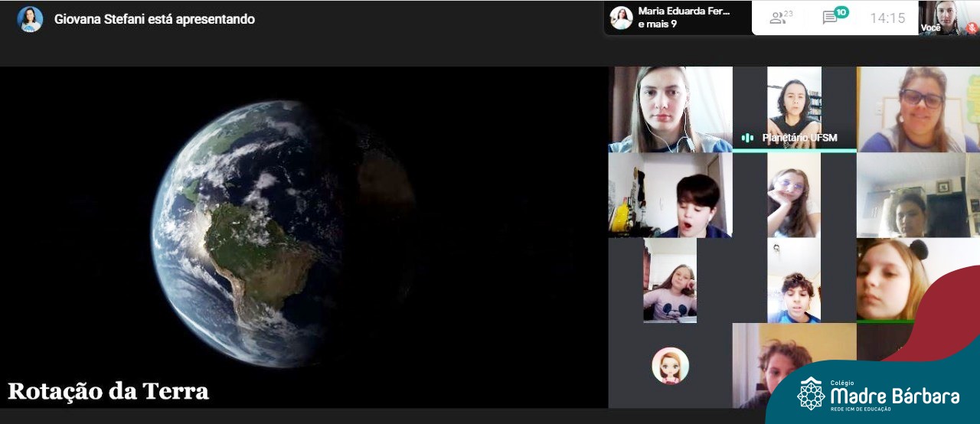Select the tile of yawning child in dark shirt
Image resolution: width=980 pixels, height=424 pixels.
click(x=670, y=195)
